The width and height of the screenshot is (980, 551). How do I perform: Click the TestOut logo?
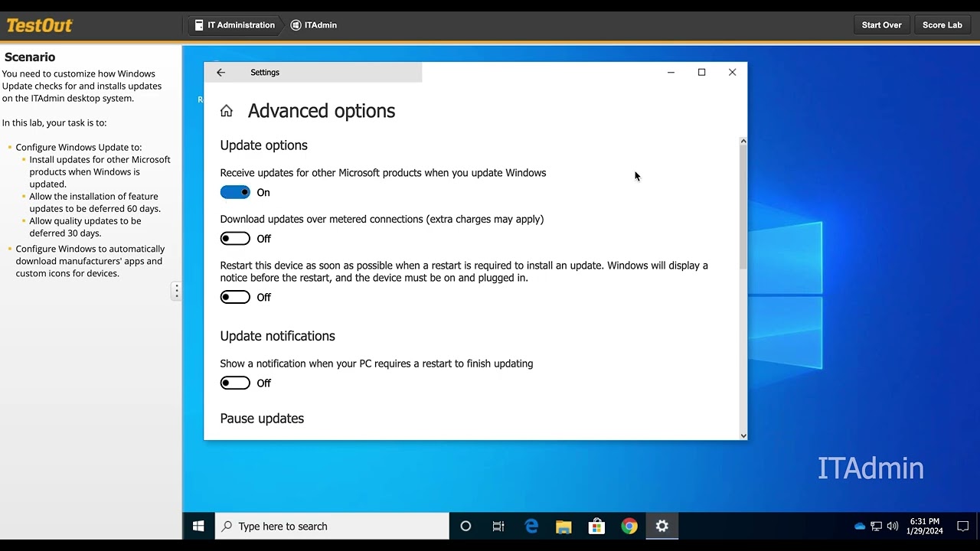tap(40, 25)
